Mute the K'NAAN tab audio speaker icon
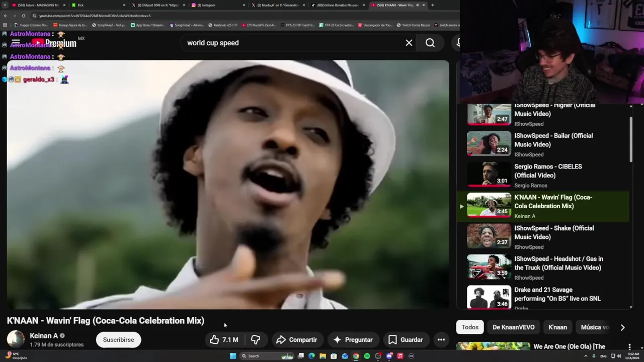The width and height of the screenshot is (644, 362). (418, 5)
